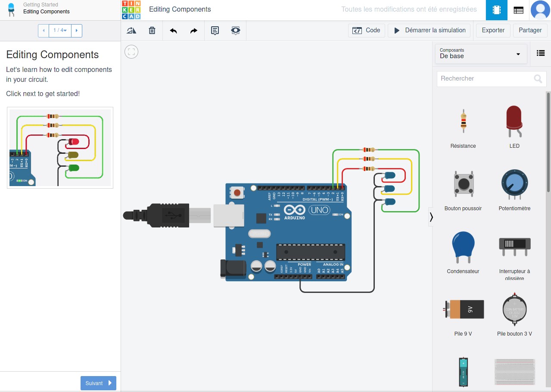Click the search magnifier icon
551x392 pixels.
pyautogui.click(x=538, y=78)
